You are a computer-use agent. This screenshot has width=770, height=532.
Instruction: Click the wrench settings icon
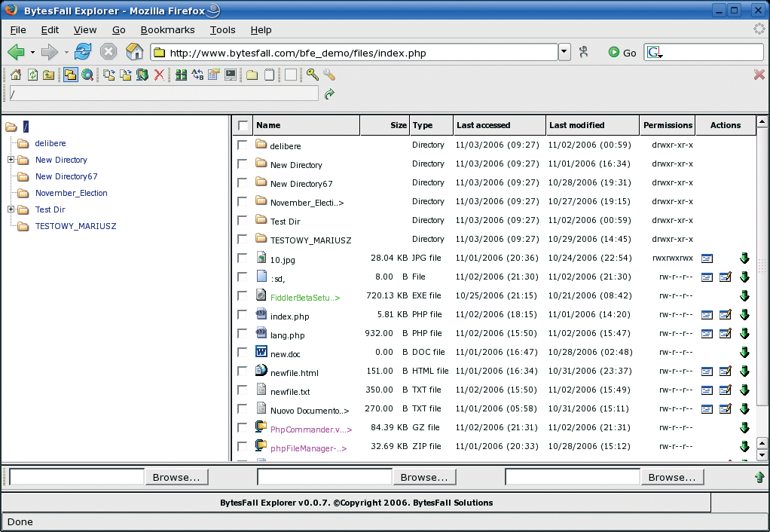coord(329,75)
